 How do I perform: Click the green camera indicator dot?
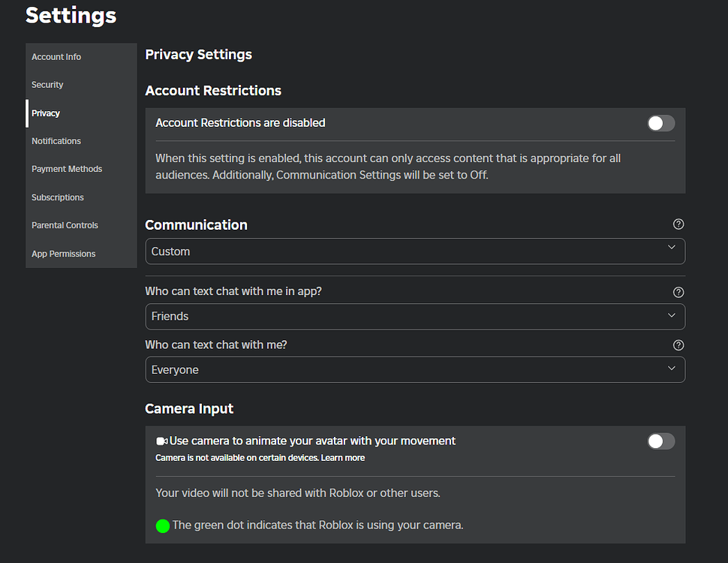pos(163,525)
